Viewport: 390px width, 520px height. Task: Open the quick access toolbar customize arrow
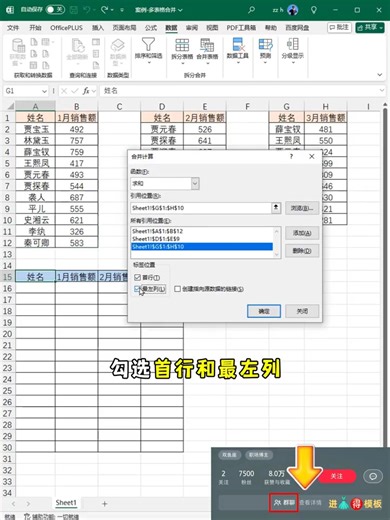tap(122, 10)
